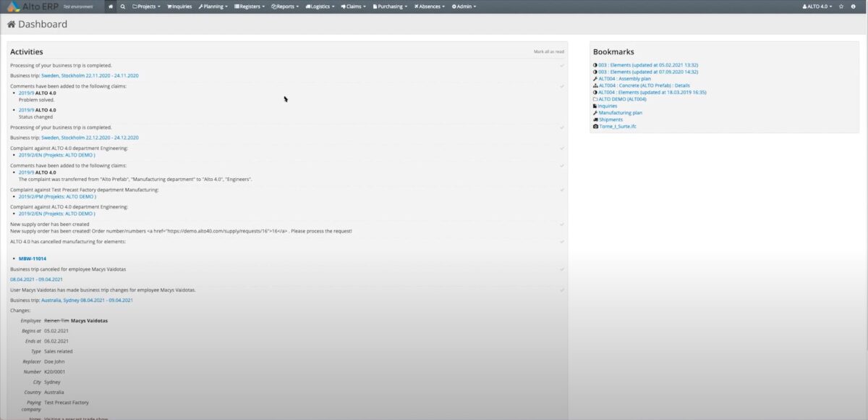Click wrench icon of ALT004 Assembly plan bookmark
The image size is (868, 420).
[x=595, y=79]
